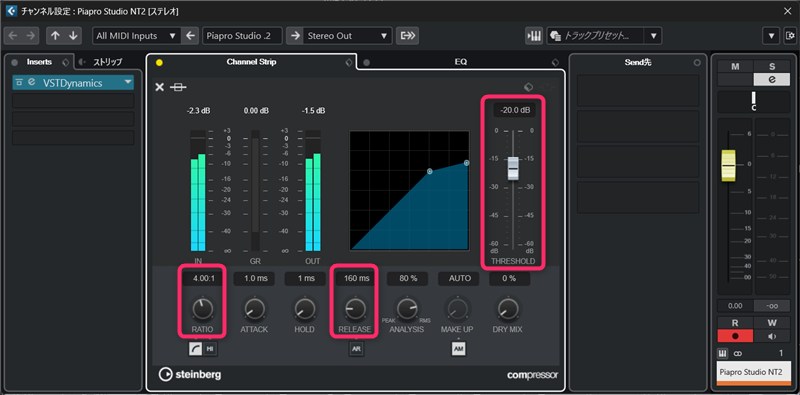Click the pan control at center
The image size is (800, 395).
pos(754,102)
